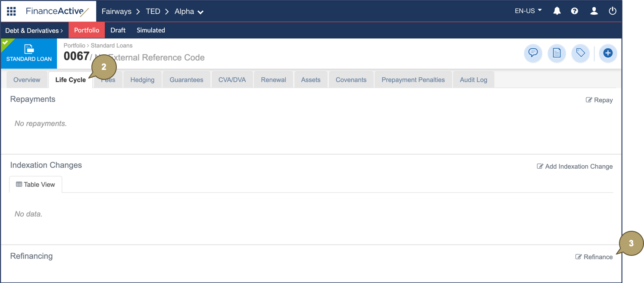This screenshot has width=644, height=283.
Task: Expand the Alpha entity dropdown
Action: click(x=189, y=12)
